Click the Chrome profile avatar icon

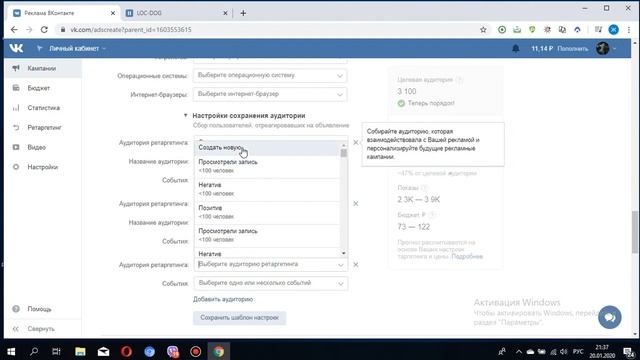point(613,29)
